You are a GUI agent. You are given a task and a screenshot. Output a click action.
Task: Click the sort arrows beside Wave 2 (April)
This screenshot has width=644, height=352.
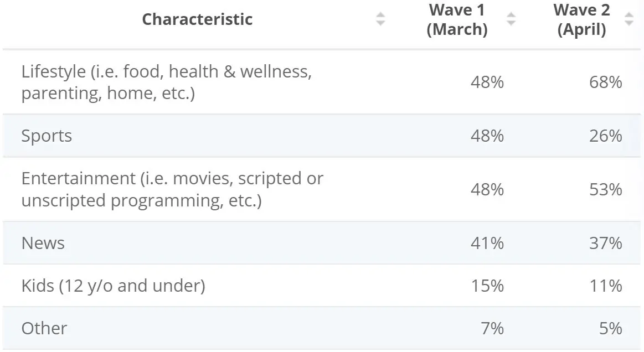tap(628, 19)
